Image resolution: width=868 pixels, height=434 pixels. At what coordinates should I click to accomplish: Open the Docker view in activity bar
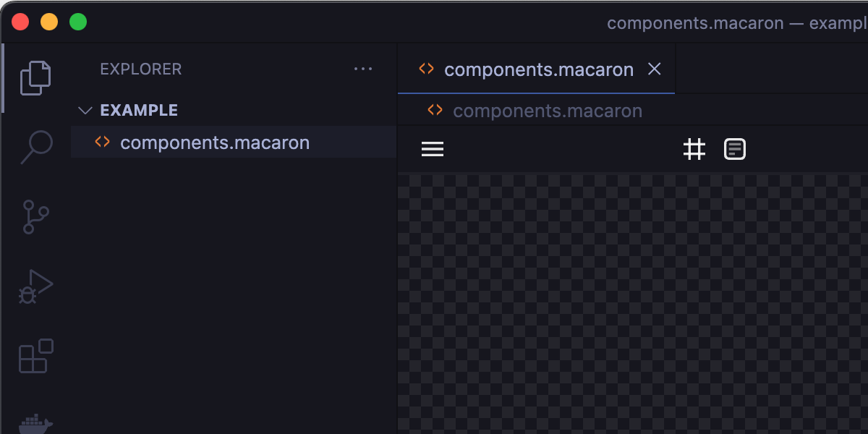(x=35, y=422)
